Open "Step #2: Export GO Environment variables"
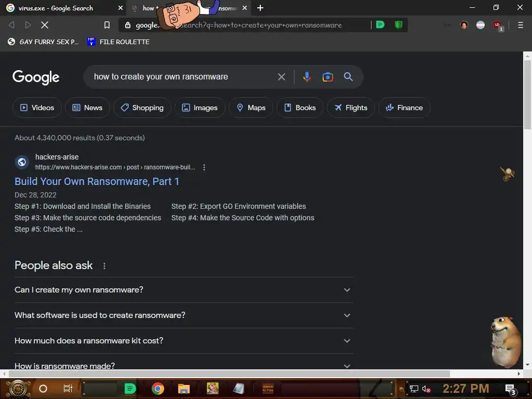 [x=238, y=207]
